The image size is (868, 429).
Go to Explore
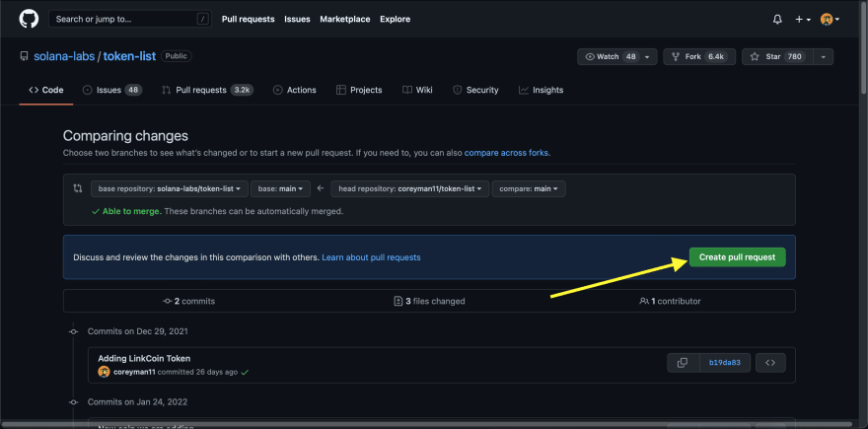[x=395, y=19]
